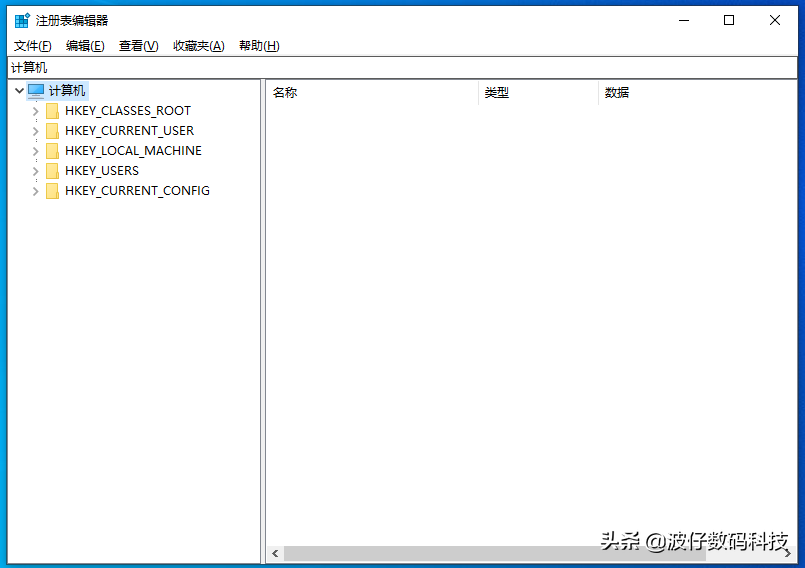Open the 文件(F) menu
The height and width of the screenshot is (568, 805).
[x=32, y=46]
